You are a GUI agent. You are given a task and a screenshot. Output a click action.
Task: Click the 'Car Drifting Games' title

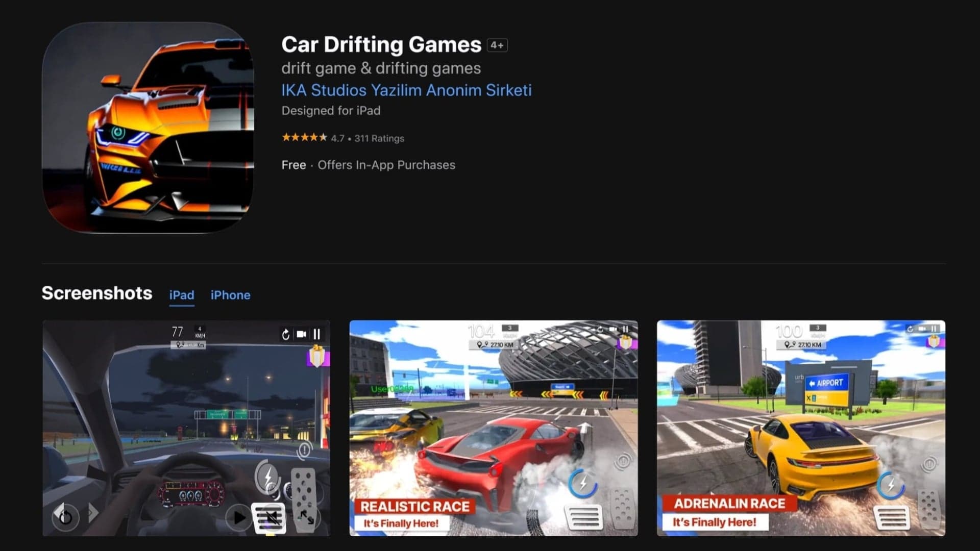coord(381,45)
